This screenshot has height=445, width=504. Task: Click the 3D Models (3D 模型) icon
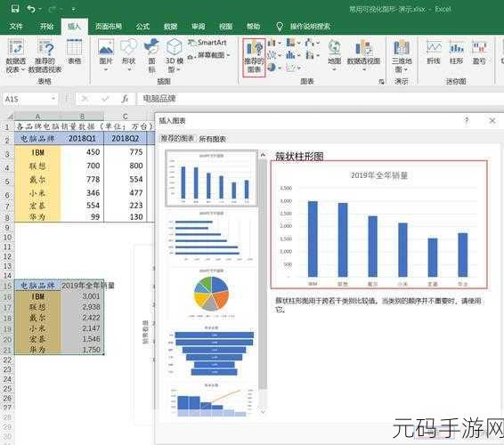(175, 48)
